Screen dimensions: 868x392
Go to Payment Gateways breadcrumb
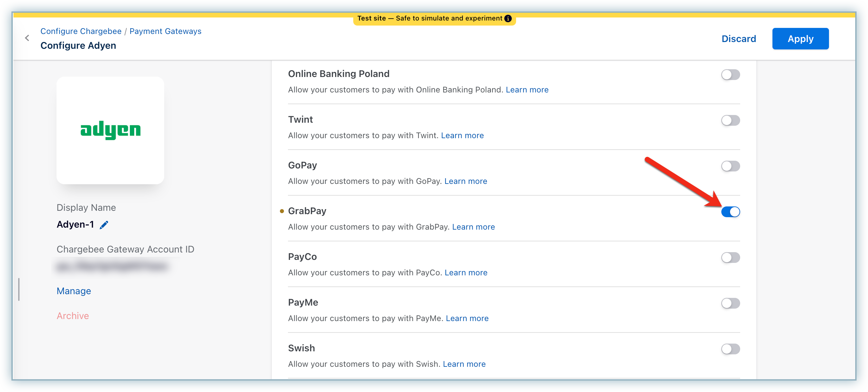(166, 31)
